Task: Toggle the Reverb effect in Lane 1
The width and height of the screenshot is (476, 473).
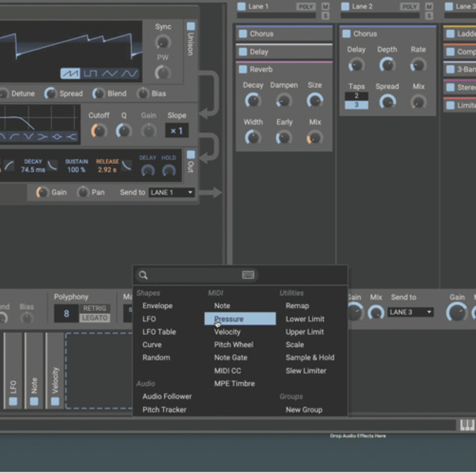Action: point(242,69)
